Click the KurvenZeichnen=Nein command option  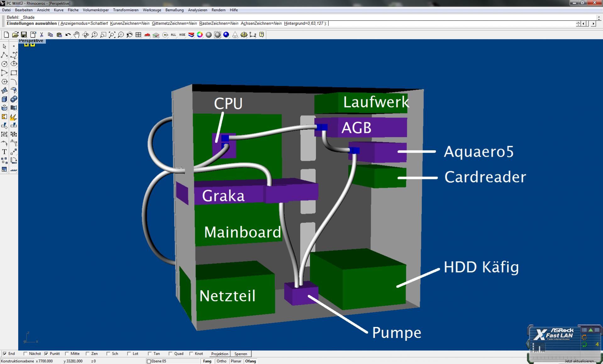[x=130, y=24]
